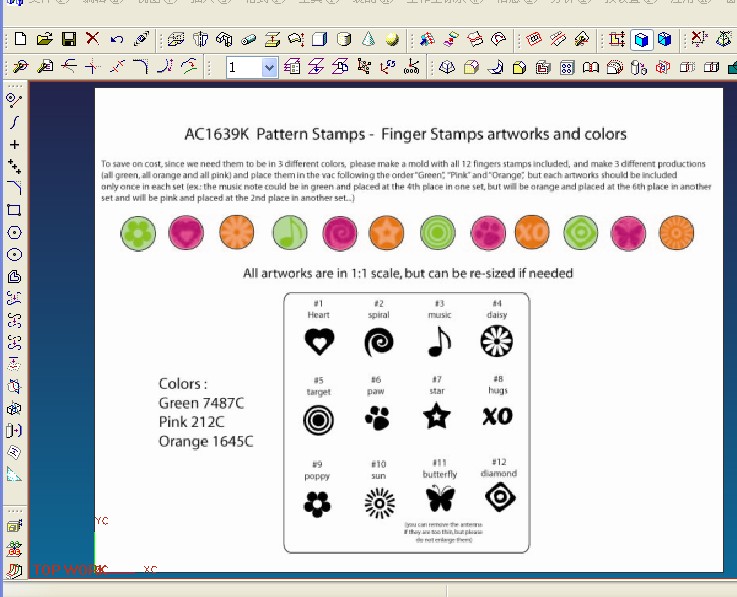Select the Point Set dotted tool
Screen dimensions: 737x597
(15, 166)
